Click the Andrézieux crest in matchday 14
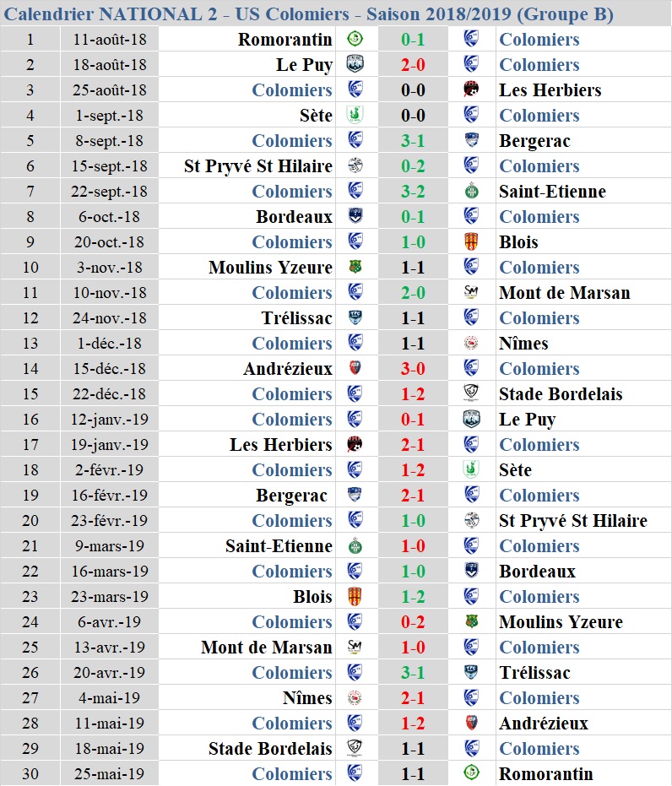 (355, 368)
